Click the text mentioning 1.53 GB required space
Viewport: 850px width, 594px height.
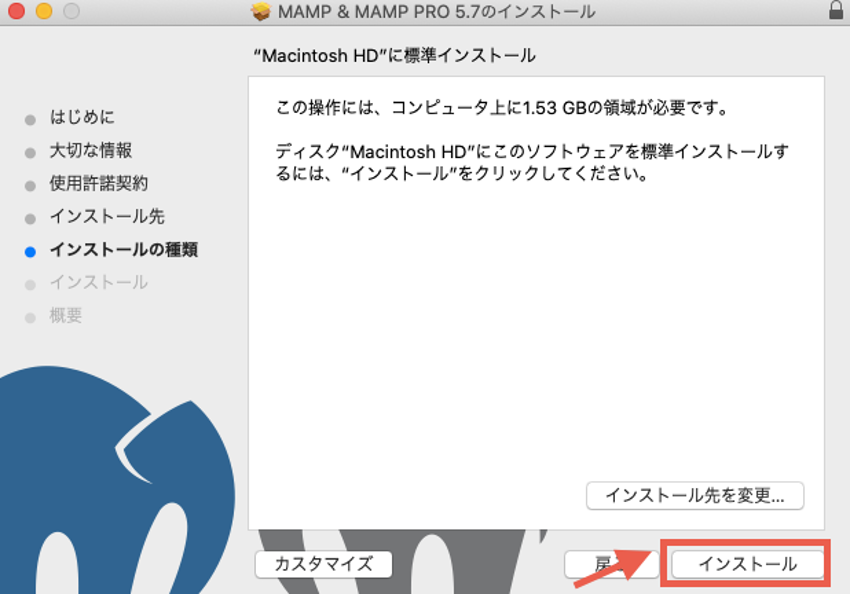[500, 107]
